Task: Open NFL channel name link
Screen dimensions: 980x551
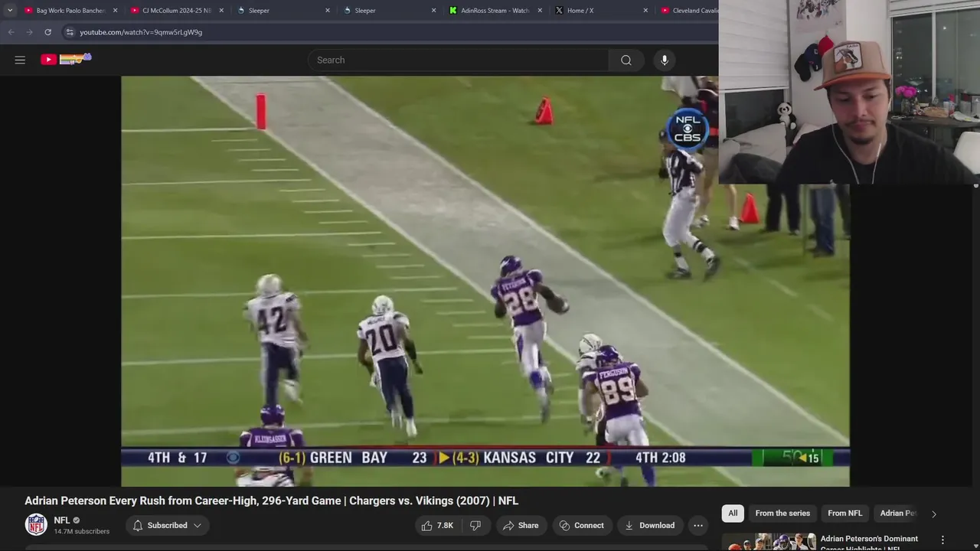Action: point(62,520)
